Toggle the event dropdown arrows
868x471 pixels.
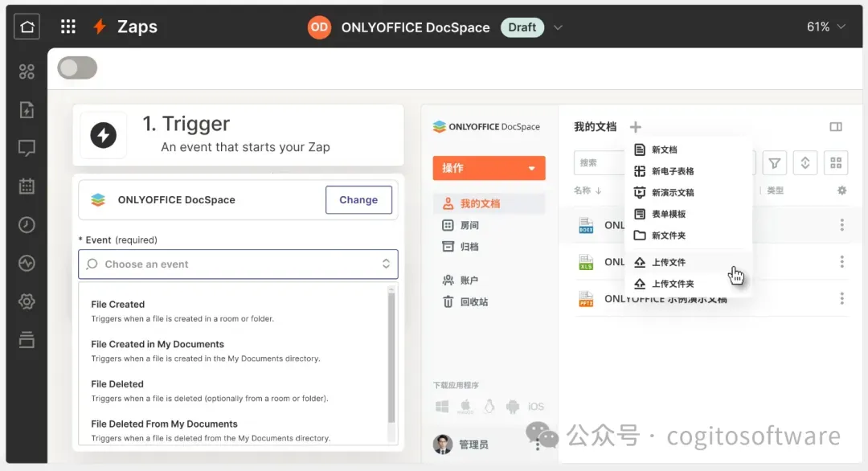click(386, 264)
